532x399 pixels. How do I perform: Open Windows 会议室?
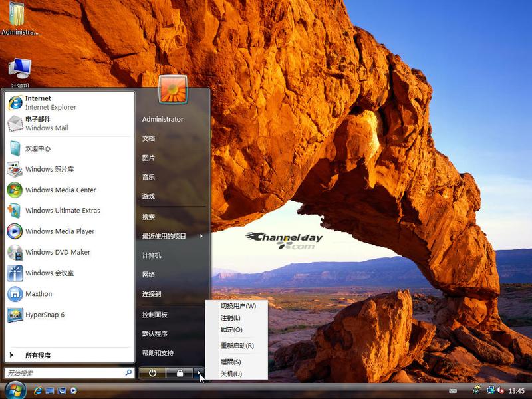click(x=69, y=273)
